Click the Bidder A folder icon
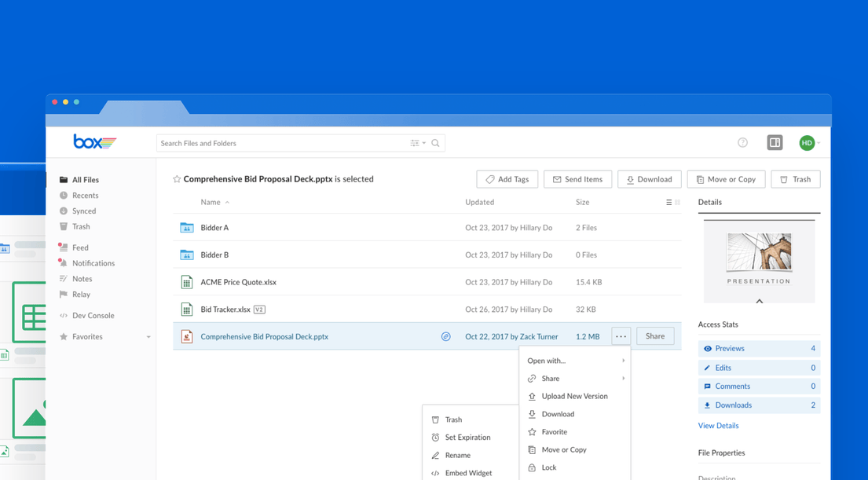This screenshot has width=868, height=480. [186, 228]
